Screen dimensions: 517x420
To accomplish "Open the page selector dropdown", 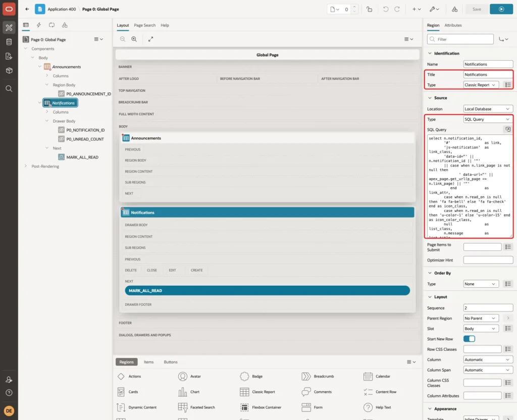I will point(335,9).
